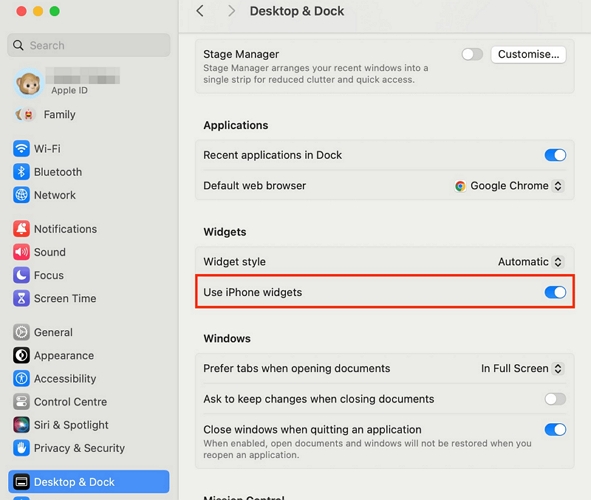
Task: Turn off Use iPhone widgets
Action: point(555,292)
